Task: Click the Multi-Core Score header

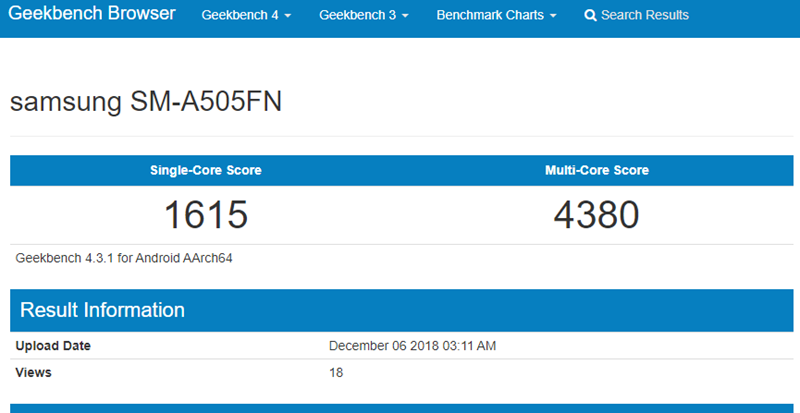Action: [x=597, y=171]
